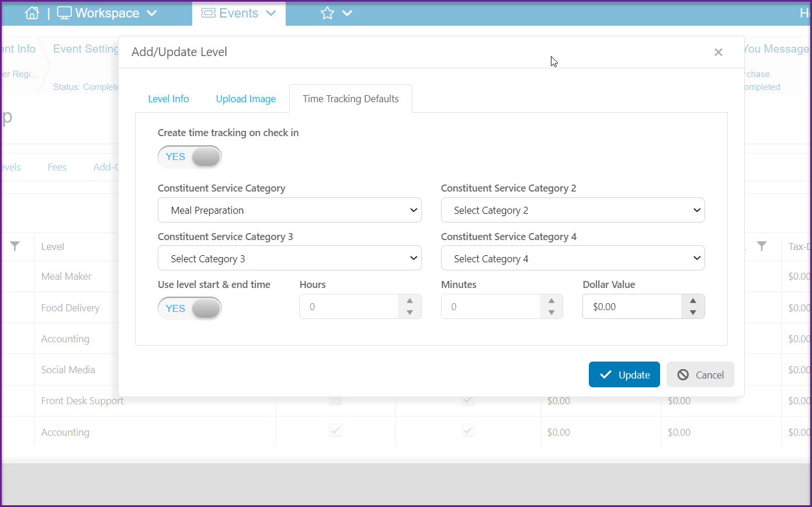Open Constituent Service Category dropdown showing Meal Preparation
Viewport: 812px width, 507px height.
coord(290,210)
